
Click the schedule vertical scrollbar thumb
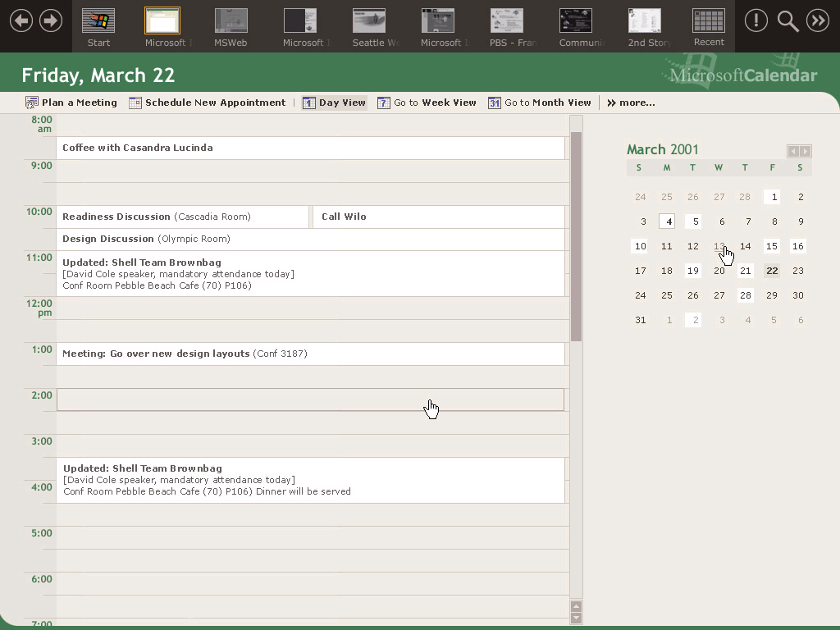[576, 236]
